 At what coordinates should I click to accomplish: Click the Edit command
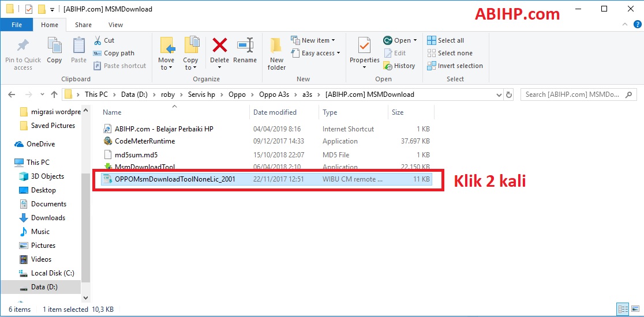point(395,53)
